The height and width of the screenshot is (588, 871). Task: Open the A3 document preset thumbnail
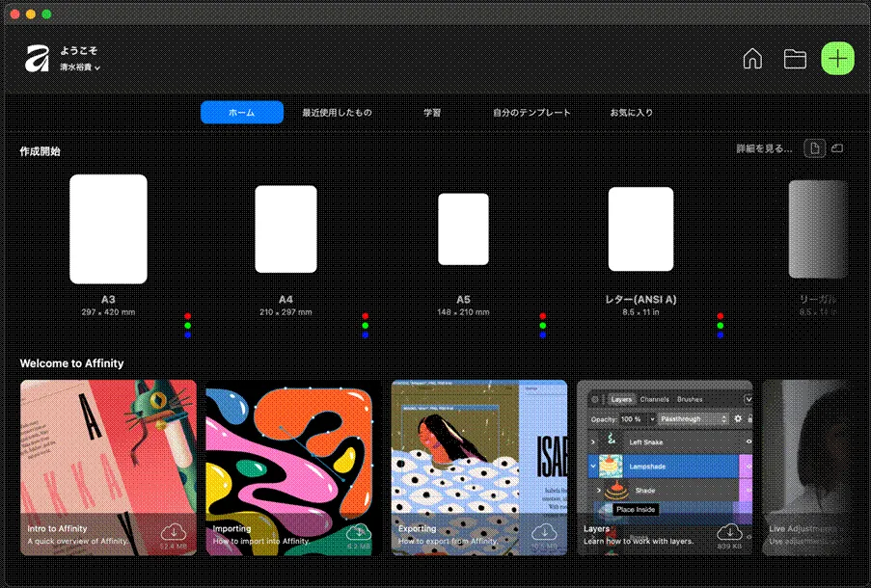point(107,228)
